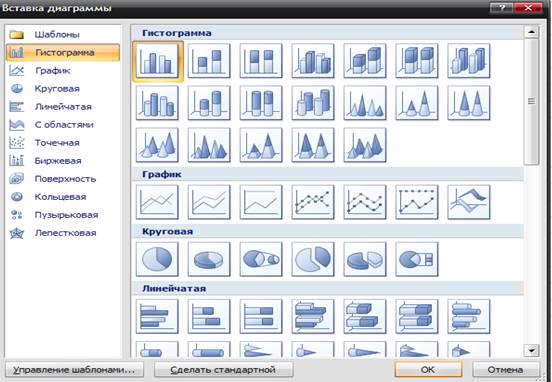Choose the stacked line with markers chart
Viewport: 552px width, 382px height.
[x=365, y=202]
